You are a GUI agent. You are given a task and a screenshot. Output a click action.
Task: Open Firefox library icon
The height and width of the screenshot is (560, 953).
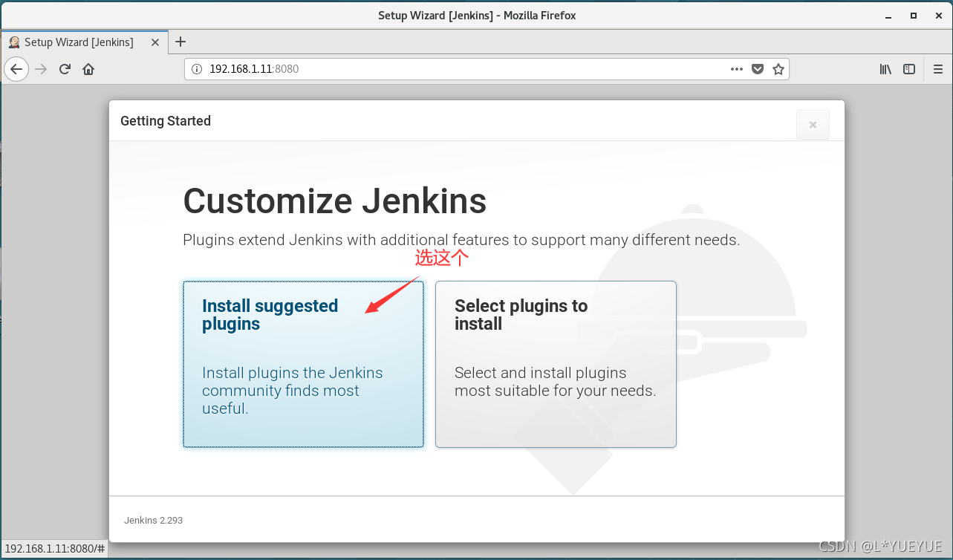tap(885, 69)
